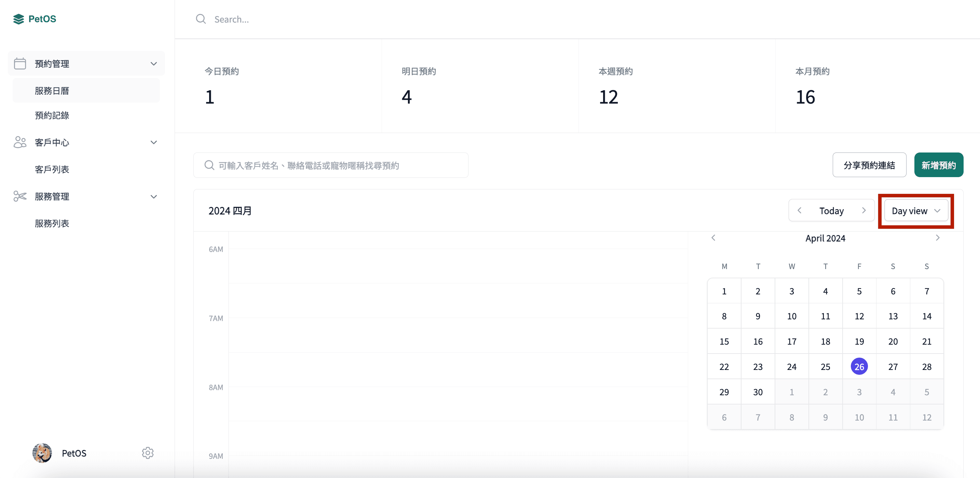The width and height of the screenshot is (980, 478).
Task: Select the 預約管理 menu label
Action: [x=52, y=64]
